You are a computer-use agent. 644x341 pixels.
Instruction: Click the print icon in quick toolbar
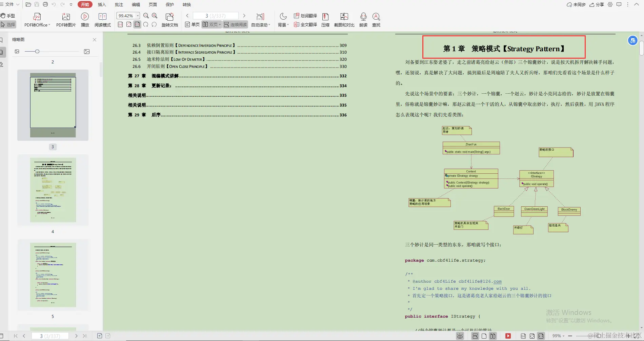tap(45, 4)
